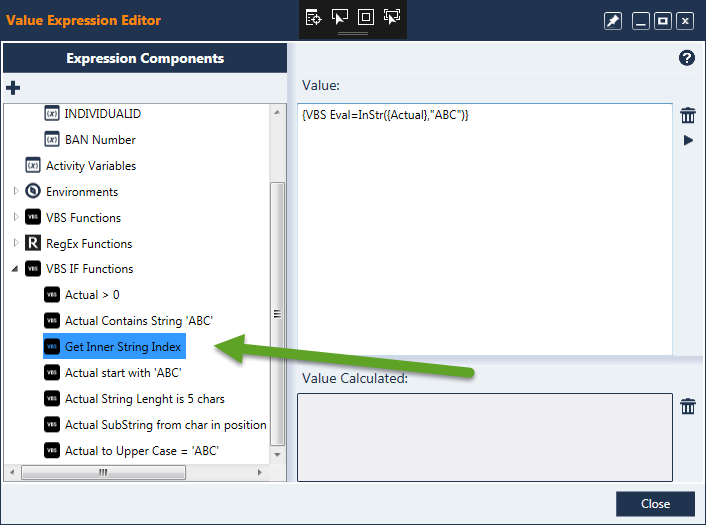Select the pointer capture tool icon
Viewport: 706px width, 525px height.
tap(339, 17)
